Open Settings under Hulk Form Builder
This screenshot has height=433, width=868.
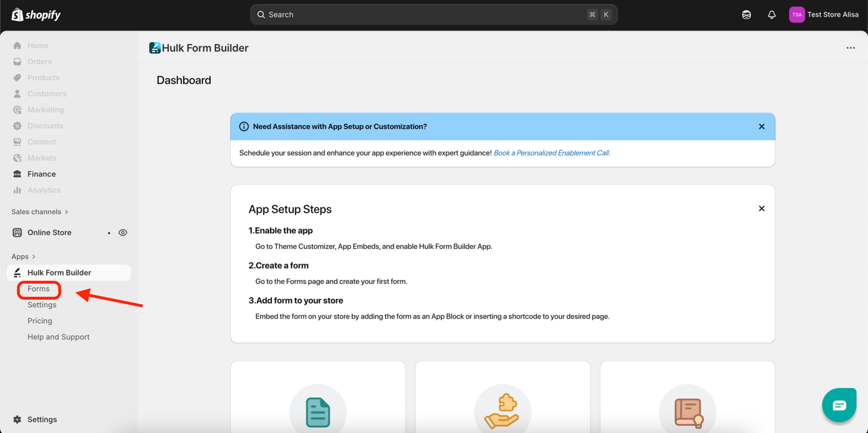coord(42,305)
